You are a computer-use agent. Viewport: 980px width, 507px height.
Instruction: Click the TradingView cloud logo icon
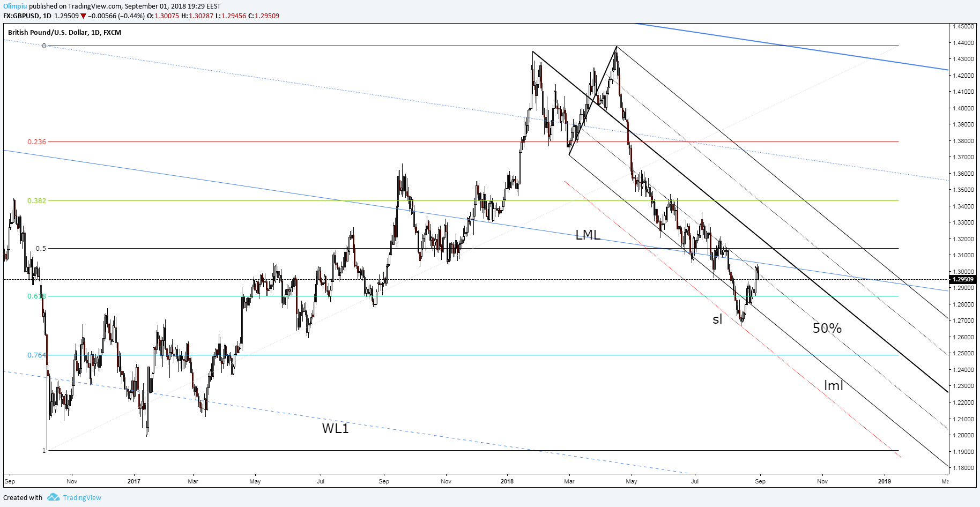(53, 497)
